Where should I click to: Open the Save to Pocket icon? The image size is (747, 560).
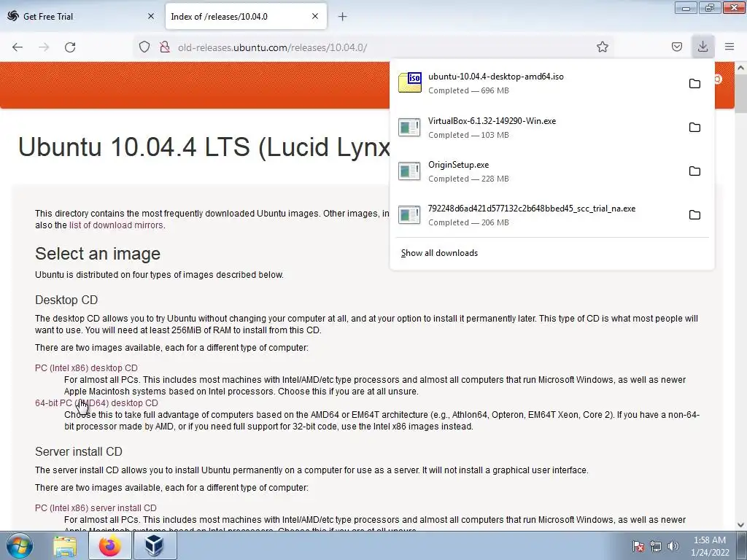coord(676,47)
